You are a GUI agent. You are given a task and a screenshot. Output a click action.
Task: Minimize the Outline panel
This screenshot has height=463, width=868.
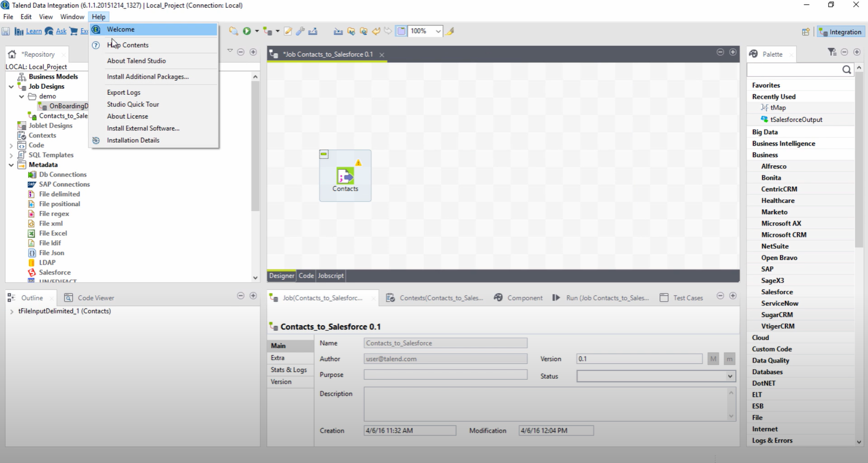point(241,296)
